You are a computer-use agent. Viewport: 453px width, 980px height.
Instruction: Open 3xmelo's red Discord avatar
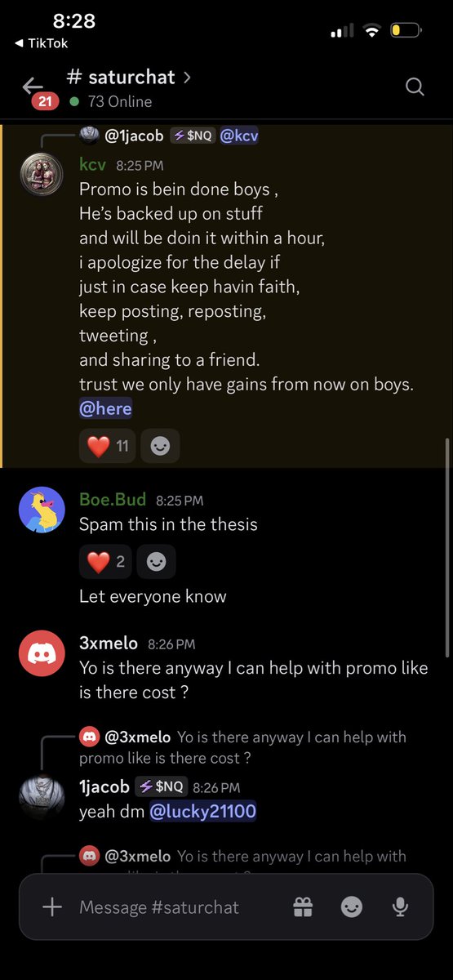point(42,653)
